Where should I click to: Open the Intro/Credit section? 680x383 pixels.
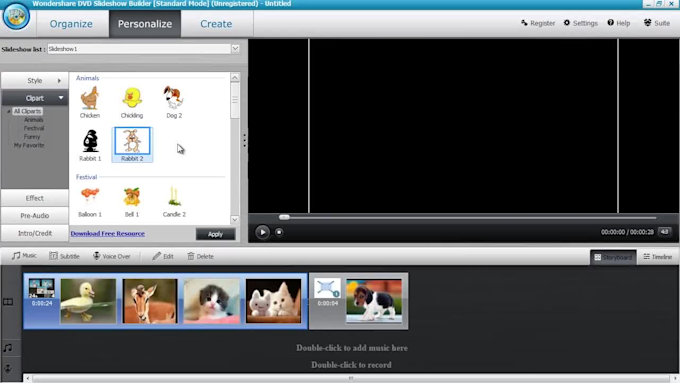[35, 233]
